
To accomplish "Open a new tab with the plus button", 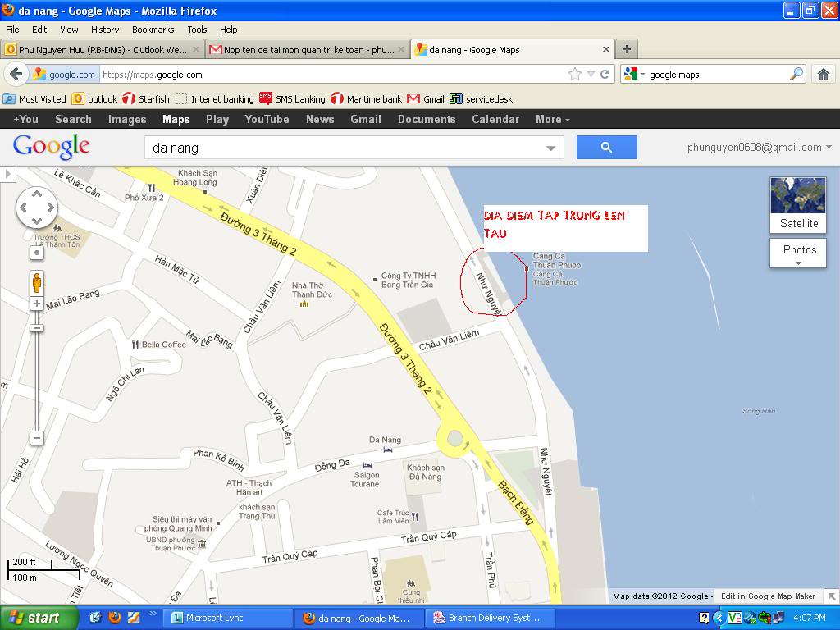I will point(626,49).
